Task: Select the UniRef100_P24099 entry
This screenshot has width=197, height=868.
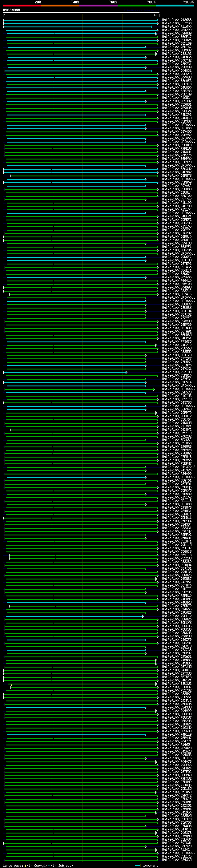Action: coord(177,474)
